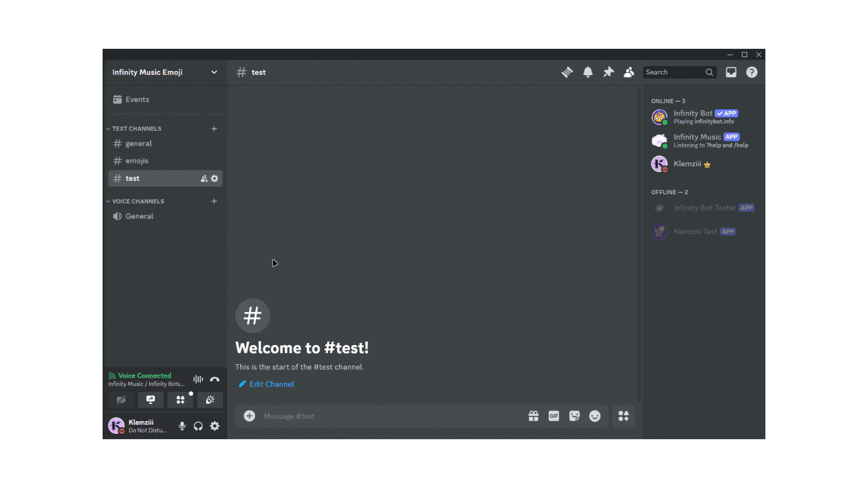Click the members list icon
This screenshot has width=868, height=488.
pos(628,72)
